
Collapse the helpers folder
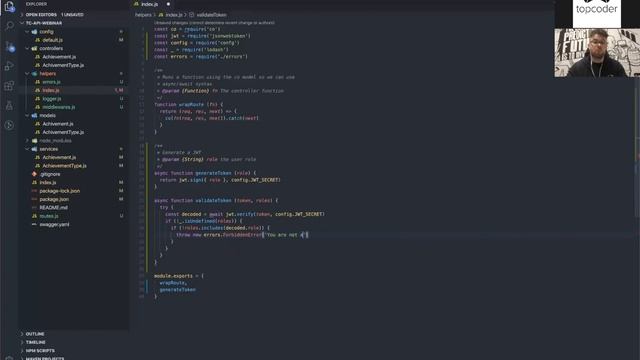click(x=27, y=73)
